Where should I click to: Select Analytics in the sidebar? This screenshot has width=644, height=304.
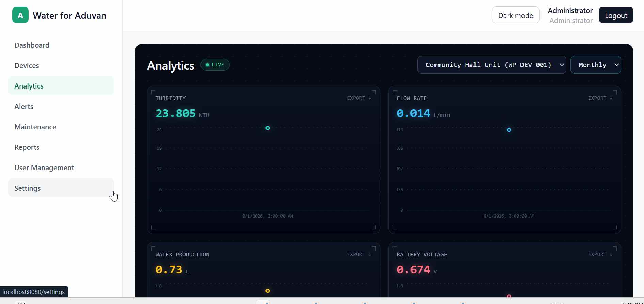pyautogui.click(x=61, y=86)
